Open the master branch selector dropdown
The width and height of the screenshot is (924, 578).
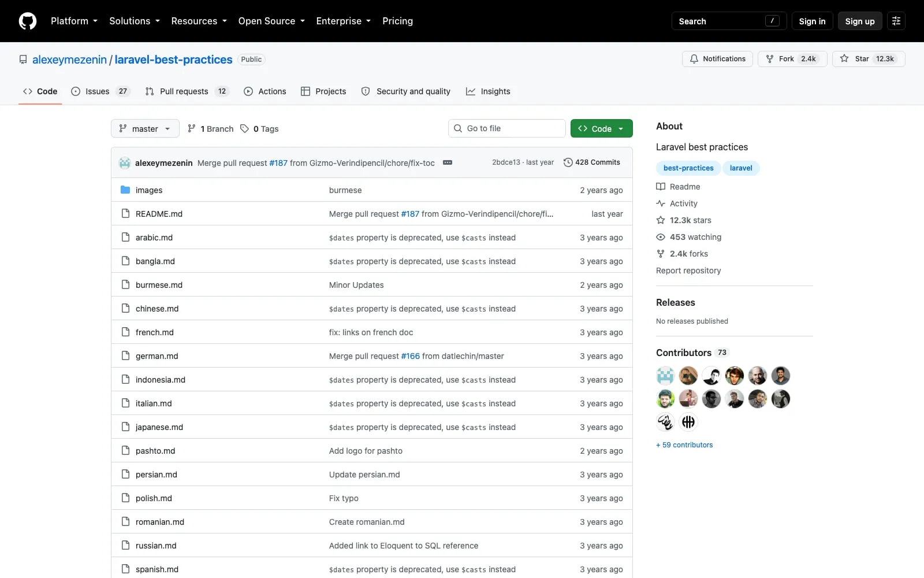(x=145, y=128)
